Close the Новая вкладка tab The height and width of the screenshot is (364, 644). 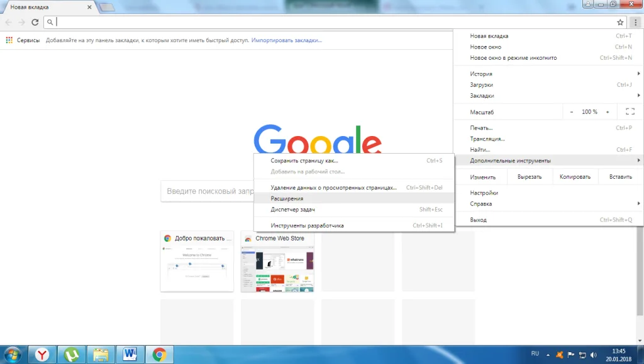[89, 7]
